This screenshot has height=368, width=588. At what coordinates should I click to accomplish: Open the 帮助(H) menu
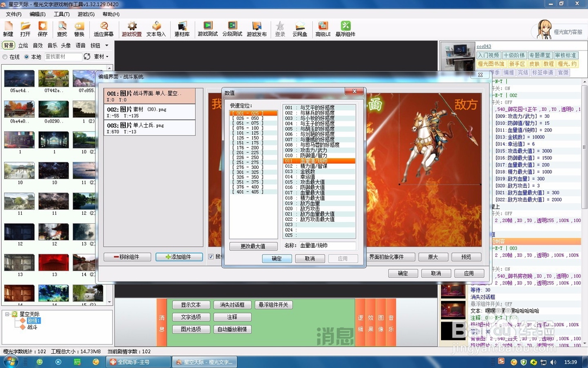[x=111, y=14]
